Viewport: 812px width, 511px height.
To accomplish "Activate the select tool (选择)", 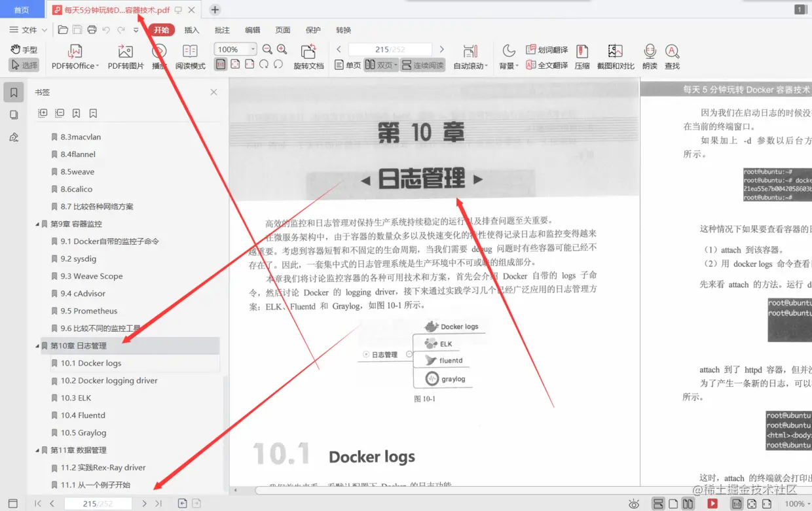I will click(24, 65).
